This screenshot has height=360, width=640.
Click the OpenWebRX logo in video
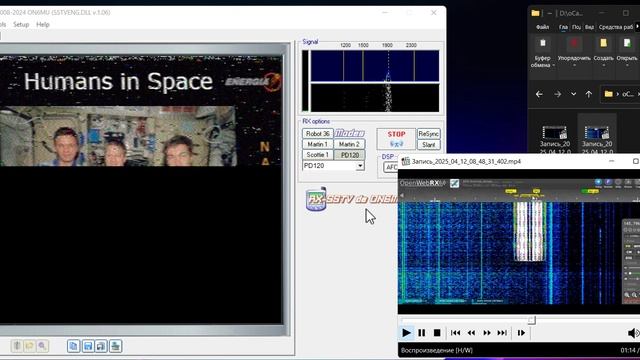coord(422,183)
